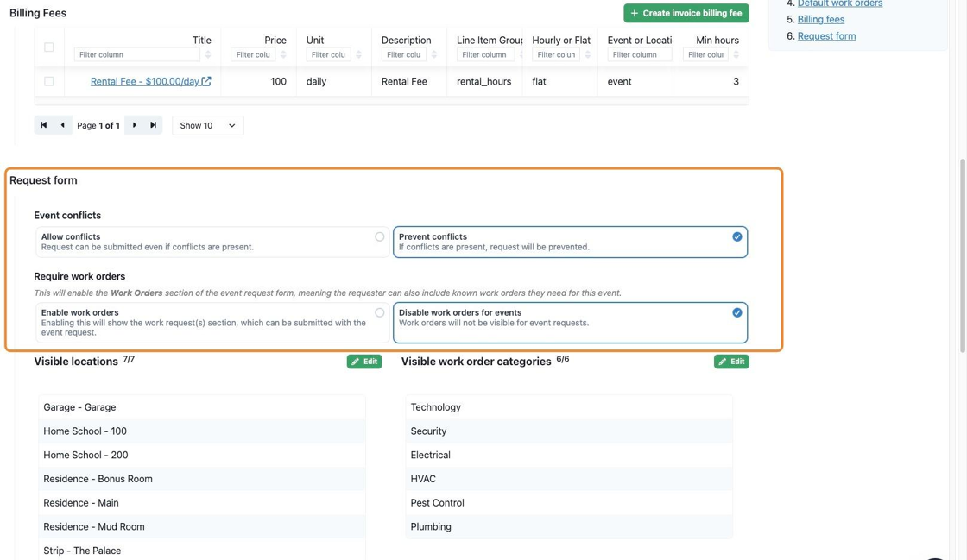This screenshot has width=967, height=560.
Task: Open Rental Fee - $100.00/day link
Action: click(145, 81)
